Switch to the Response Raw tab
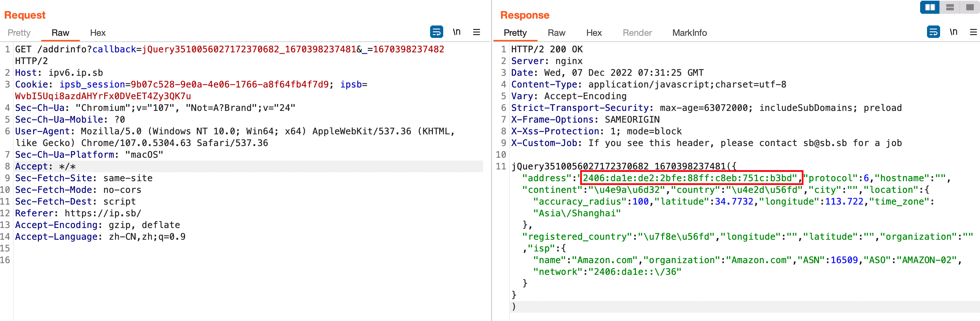This screenshot has height=321, width=980. (556, 33)
